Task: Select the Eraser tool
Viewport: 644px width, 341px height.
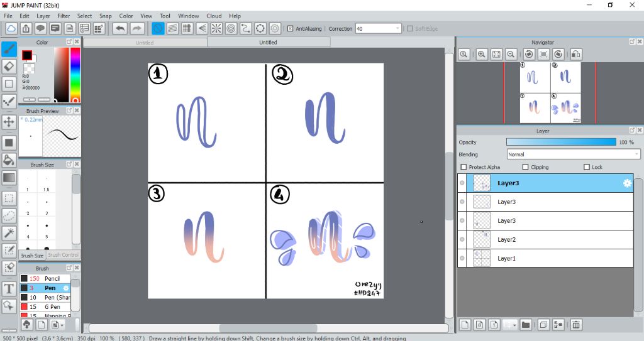Action: click(9, 66)
